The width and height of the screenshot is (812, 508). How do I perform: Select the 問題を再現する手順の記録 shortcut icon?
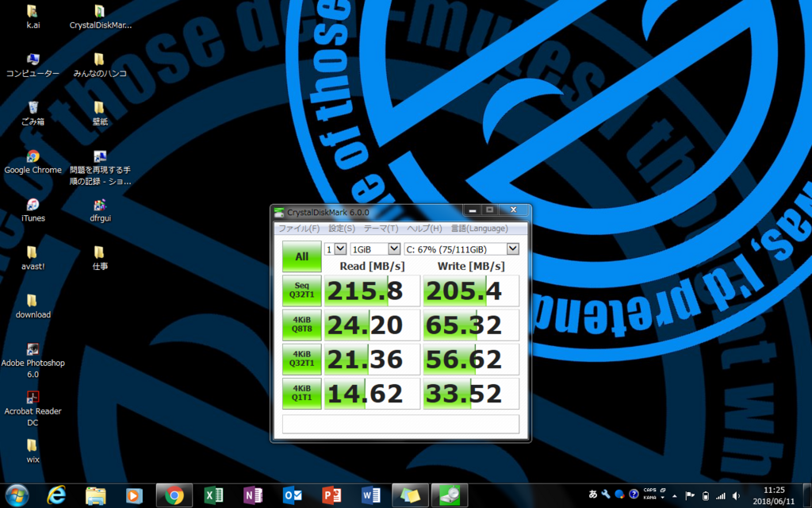pyautogui.click(x=100, y=167)
